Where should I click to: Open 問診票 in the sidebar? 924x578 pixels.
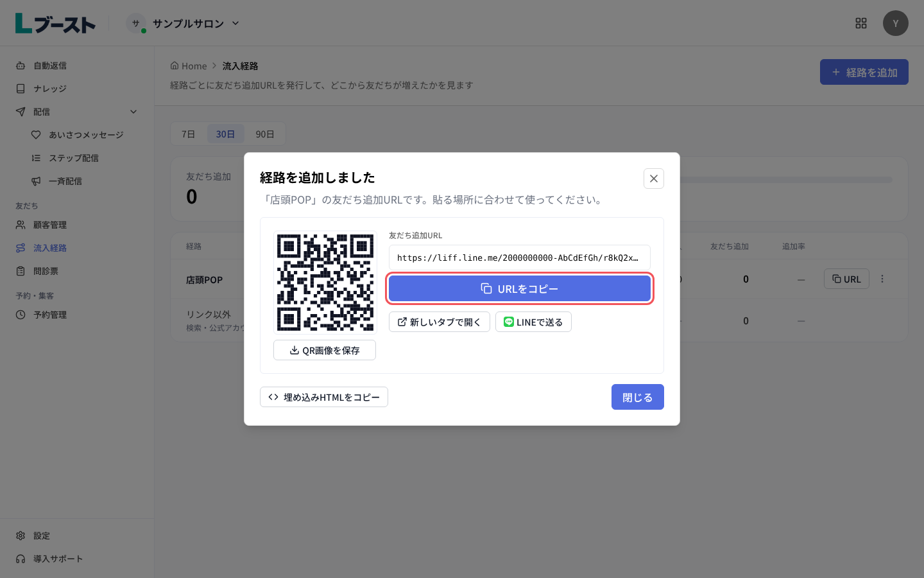[x=77, y=271]
